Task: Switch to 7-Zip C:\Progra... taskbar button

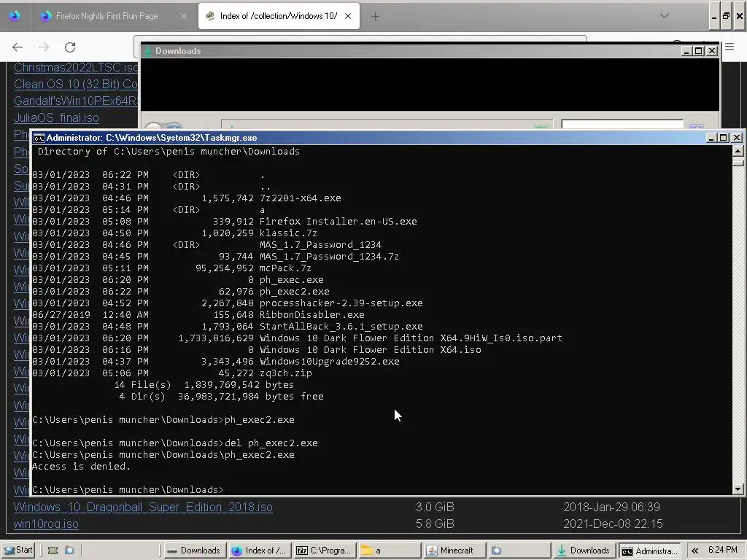Action: click(x=325, y=551)
